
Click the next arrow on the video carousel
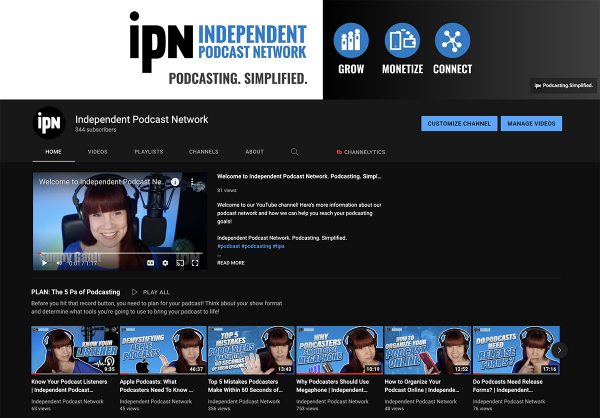pyautogui.click(x=559, y=350)
